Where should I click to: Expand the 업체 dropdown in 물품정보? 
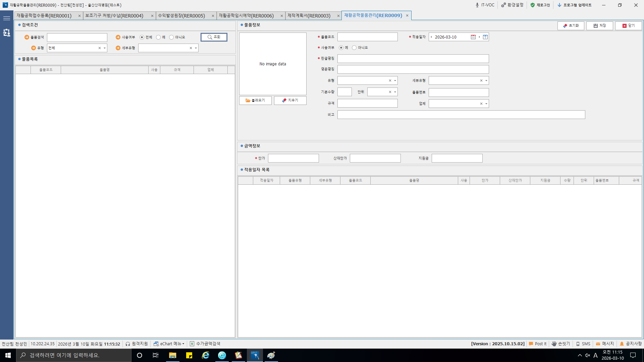click(486, 104)
